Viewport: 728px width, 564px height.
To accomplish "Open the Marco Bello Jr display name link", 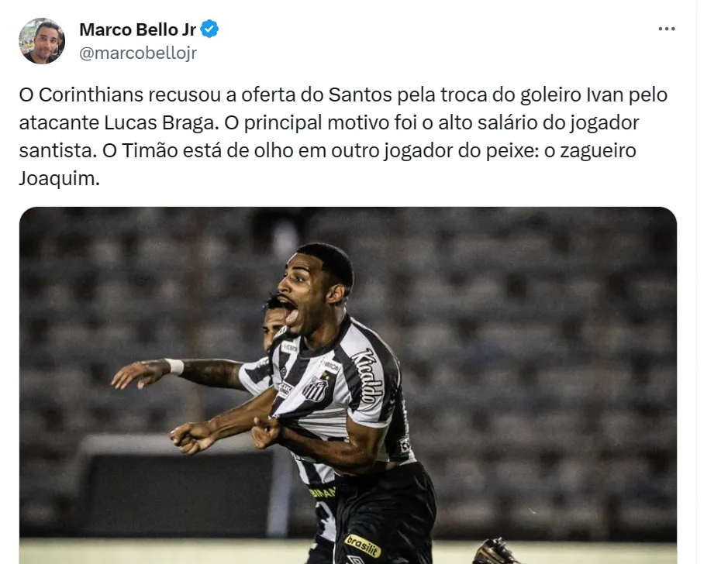I will [138, 29].
